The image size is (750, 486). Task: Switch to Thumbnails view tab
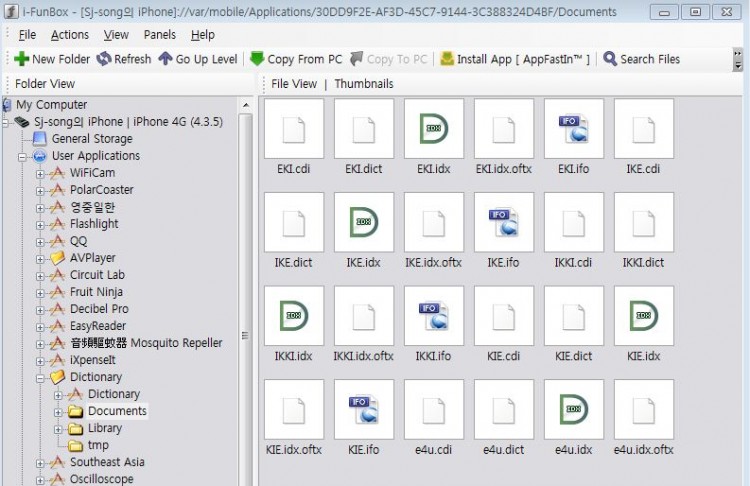[x=363, y=84]
